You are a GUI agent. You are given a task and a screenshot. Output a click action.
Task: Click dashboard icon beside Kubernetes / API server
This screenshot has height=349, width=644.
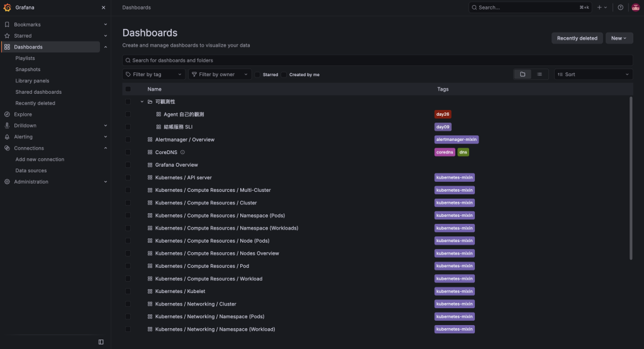click(150, 178)
